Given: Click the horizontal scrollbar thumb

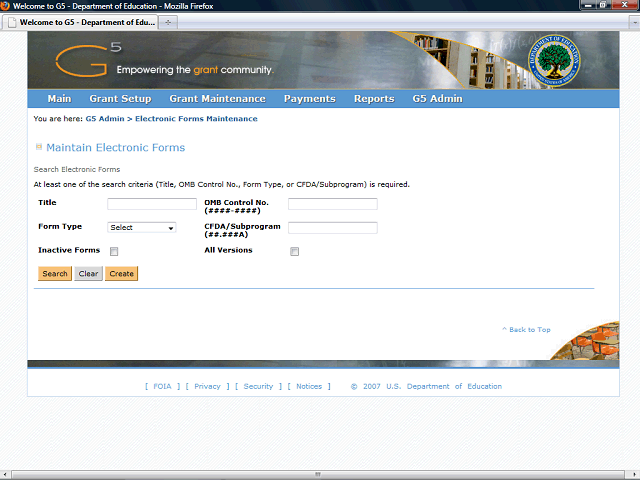Looking at the screenshot, I should tap(318, 474).
